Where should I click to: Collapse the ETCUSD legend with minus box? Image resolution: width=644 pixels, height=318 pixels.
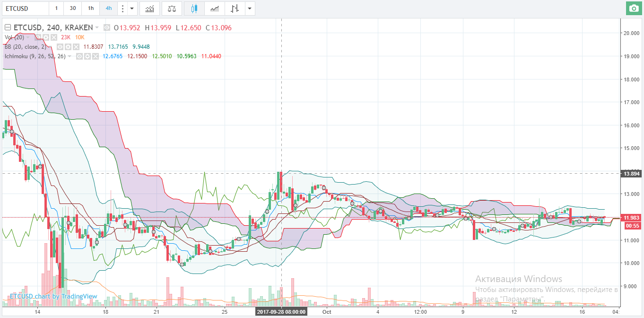click(x=8, y=27)
